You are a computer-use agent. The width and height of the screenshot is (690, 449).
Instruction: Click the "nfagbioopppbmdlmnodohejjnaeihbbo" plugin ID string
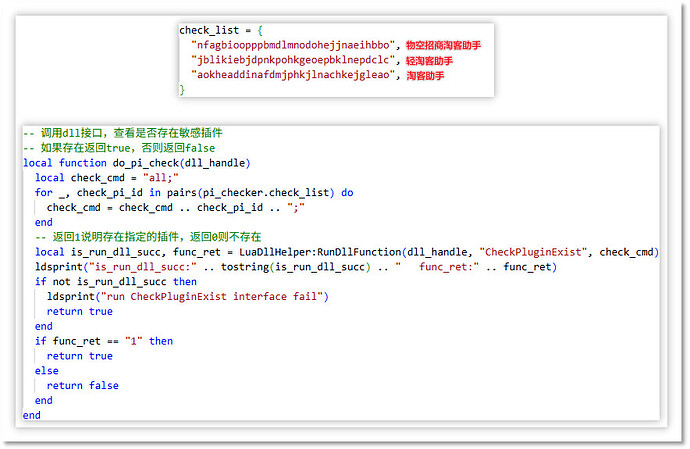[292, 46]
